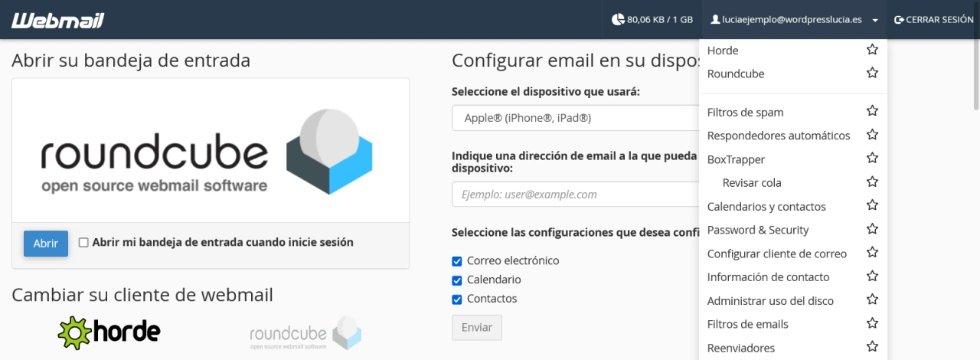Star the Horde menu entry
Screen dimensions: 980x360
(x=872, y=50)
